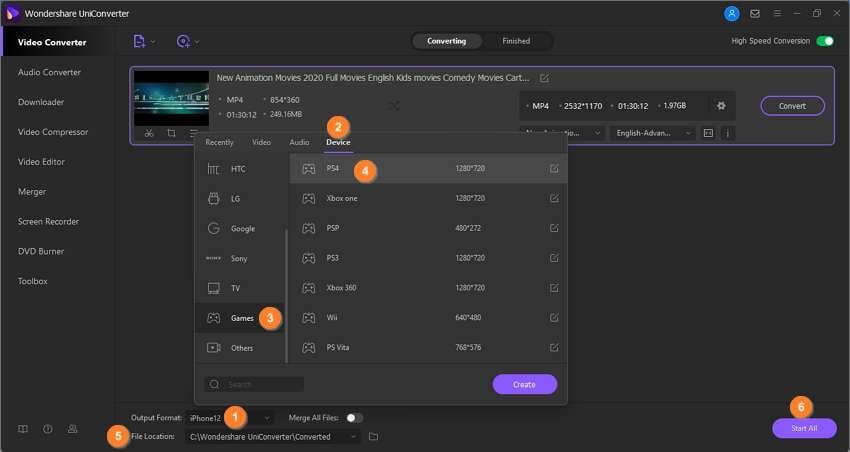Open Video Compressor in sidebar
The width and height of the screenshot is (850, 452).
tap(53, 132)
